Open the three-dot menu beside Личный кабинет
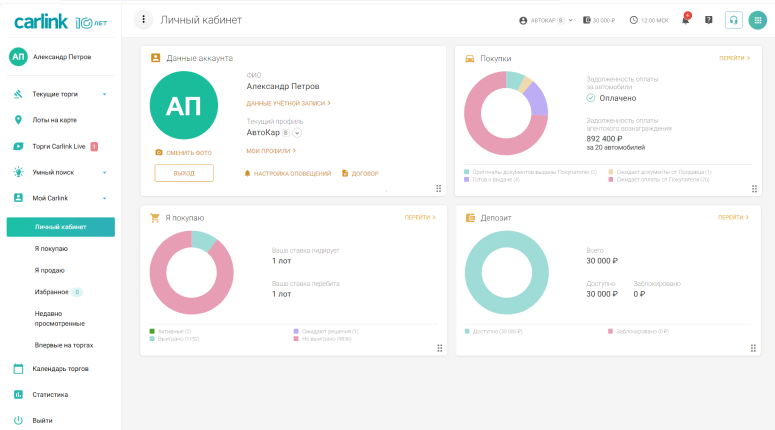The width and height of the screenshot is (775, 430). pyautogui.click(x=145, y=20)
